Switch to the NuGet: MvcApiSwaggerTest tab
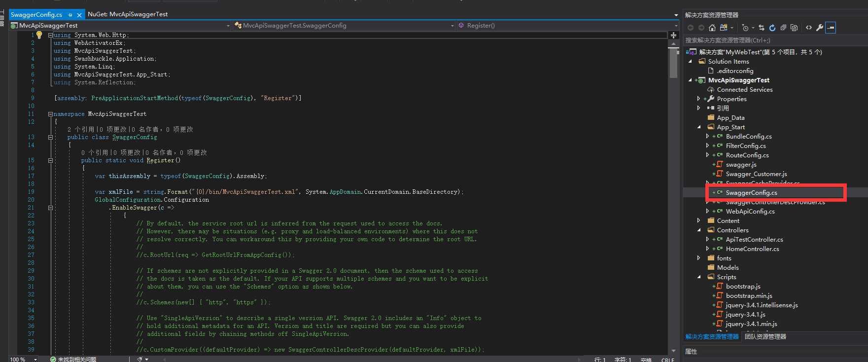 [x=128, y=14]
